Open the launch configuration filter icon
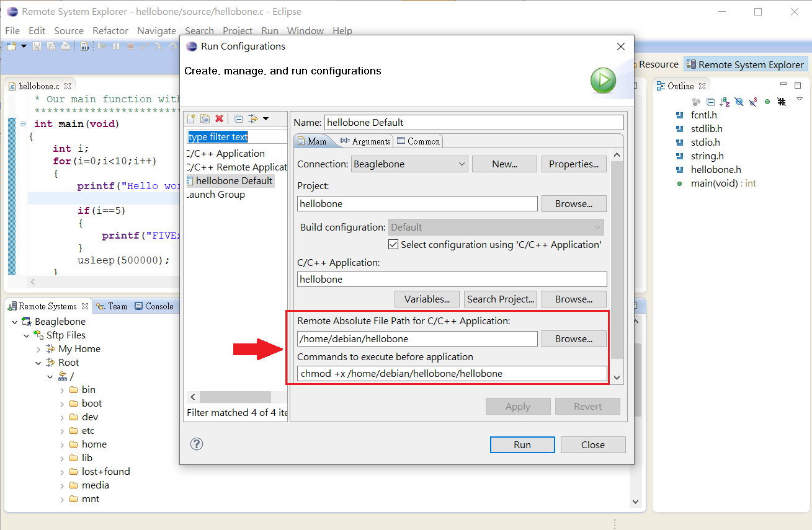The image size is (812, 530). point(252,118)
